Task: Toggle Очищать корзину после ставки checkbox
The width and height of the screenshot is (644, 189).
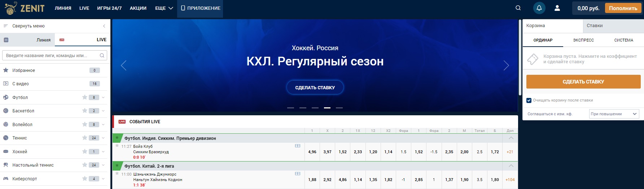Action: [529, 100]
